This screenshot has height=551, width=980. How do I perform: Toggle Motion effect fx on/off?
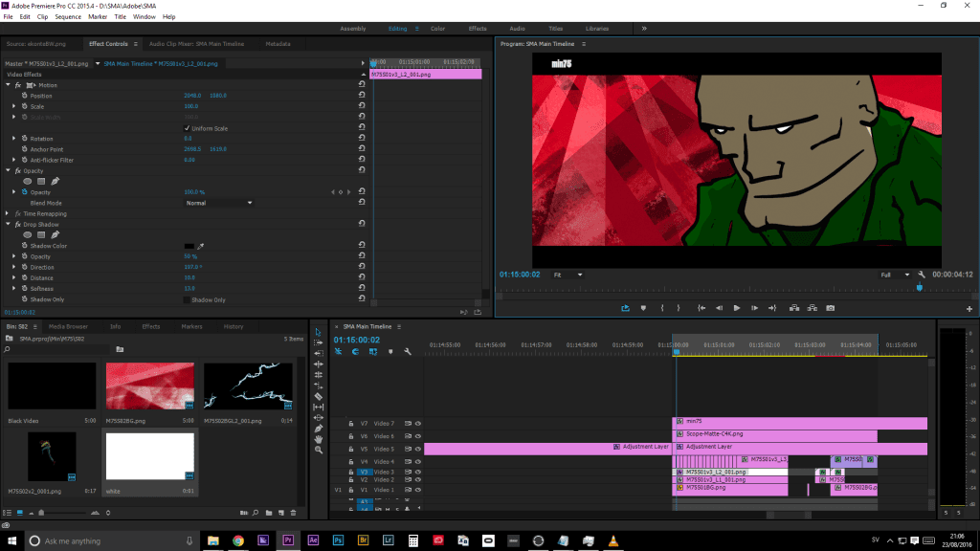[18, 85]
